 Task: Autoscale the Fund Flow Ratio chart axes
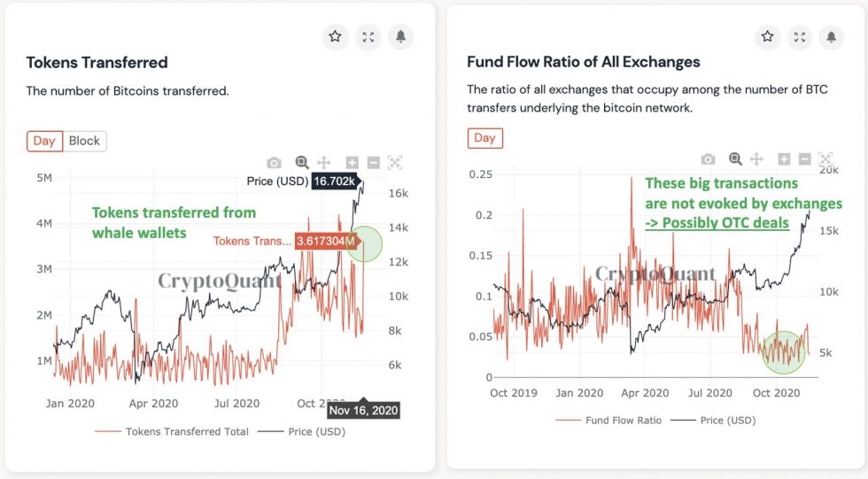click(x=828, y=159)
